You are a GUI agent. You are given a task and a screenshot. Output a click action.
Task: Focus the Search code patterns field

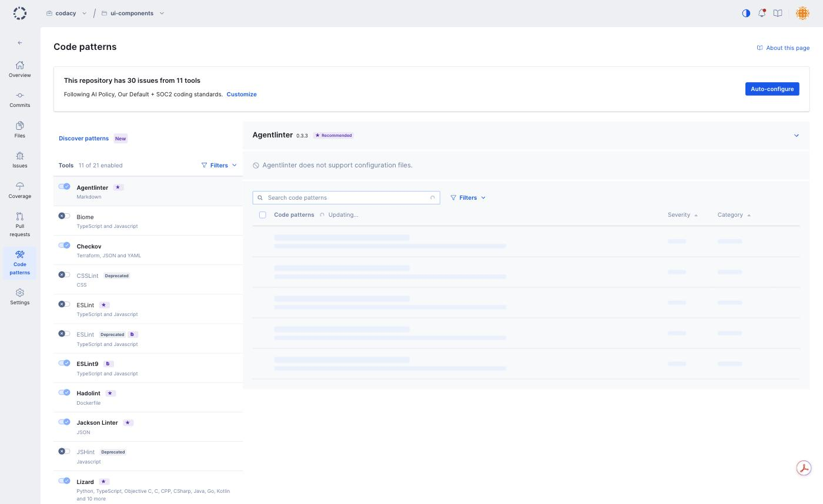pos(346,197)
